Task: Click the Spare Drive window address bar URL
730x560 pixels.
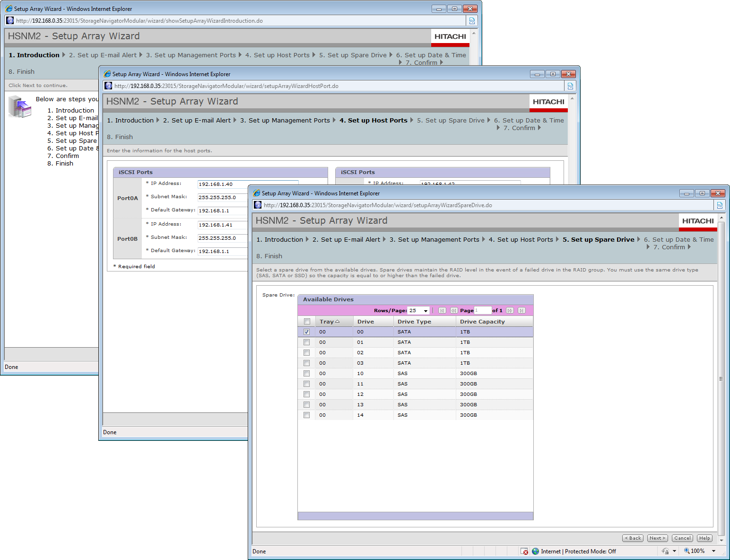Action: click(378, 205)
